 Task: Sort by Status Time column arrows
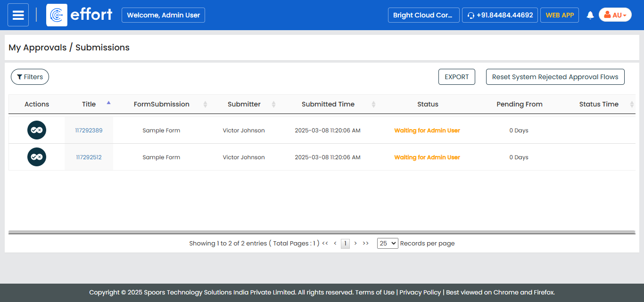tap(632, 104)
